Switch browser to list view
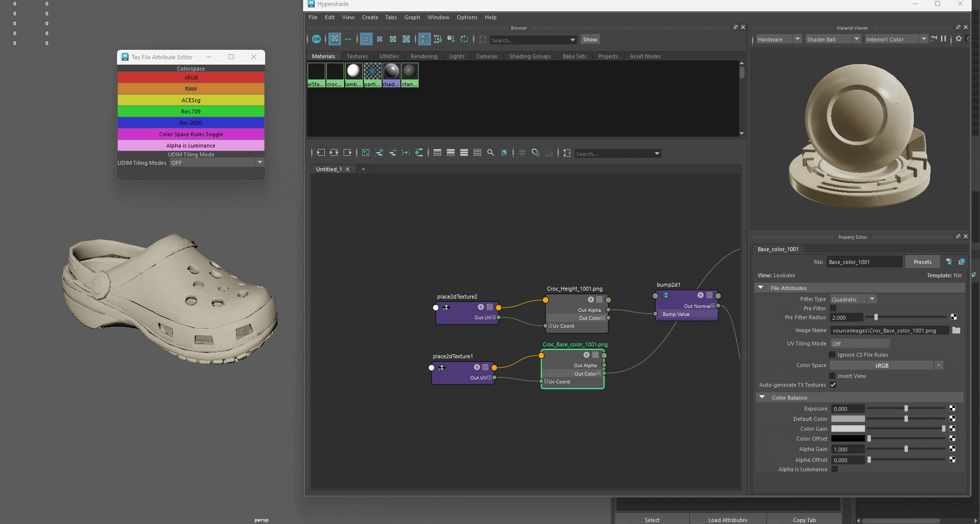 (348, 39)
